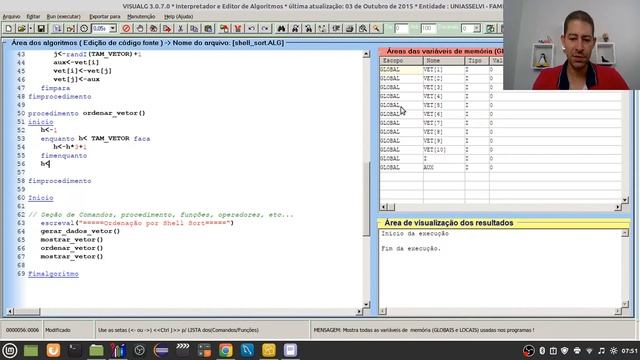Redo the last edit
The image size is (640, 360).
(265, 29)
